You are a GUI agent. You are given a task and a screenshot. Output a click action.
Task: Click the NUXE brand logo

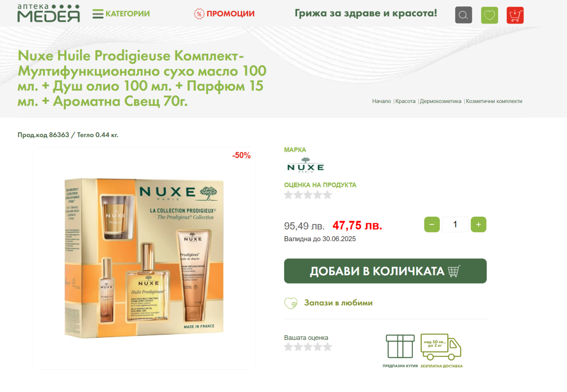(x=306, y=165)
